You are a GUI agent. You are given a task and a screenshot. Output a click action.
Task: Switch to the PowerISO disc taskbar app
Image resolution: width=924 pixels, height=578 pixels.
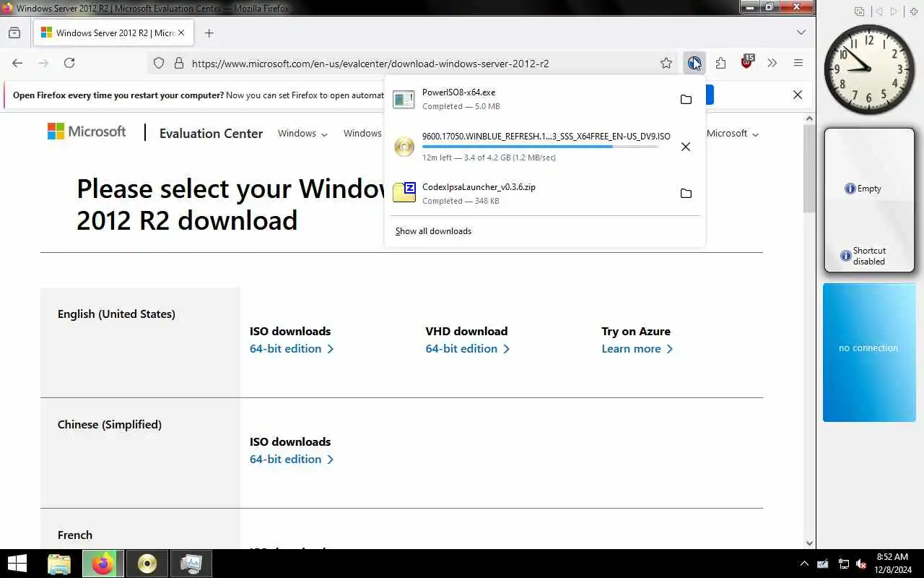point(147,564)
